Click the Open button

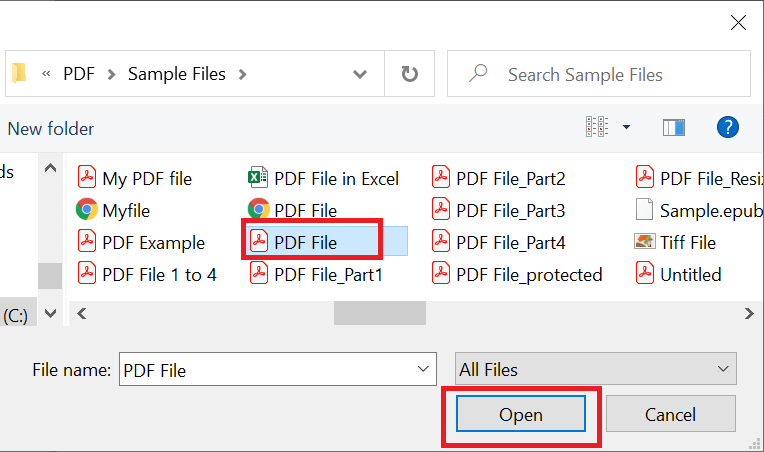click(x=521, y=414)
